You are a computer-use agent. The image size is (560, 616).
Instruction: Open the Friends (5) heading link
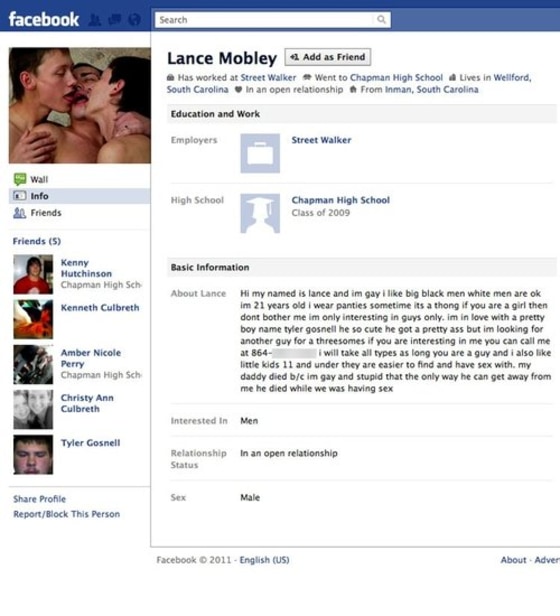(37, 241)
